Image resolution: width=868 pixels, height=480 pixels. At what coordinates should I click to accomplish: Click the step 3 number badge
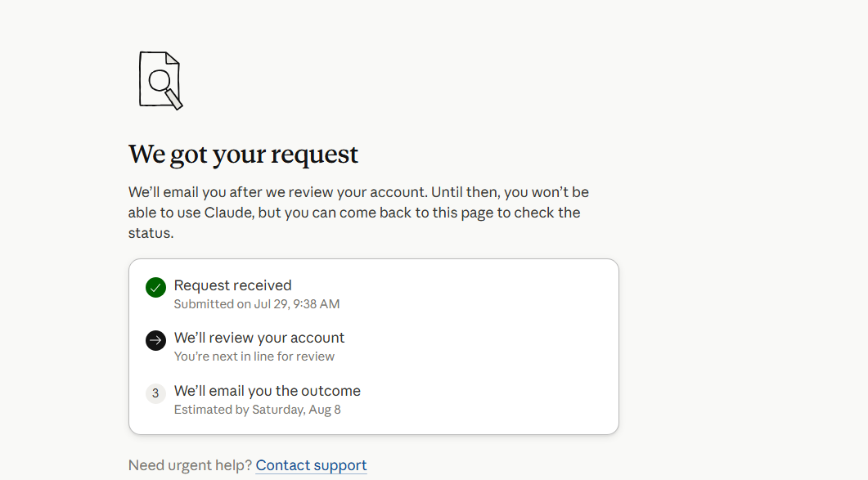tap(155, 393)
